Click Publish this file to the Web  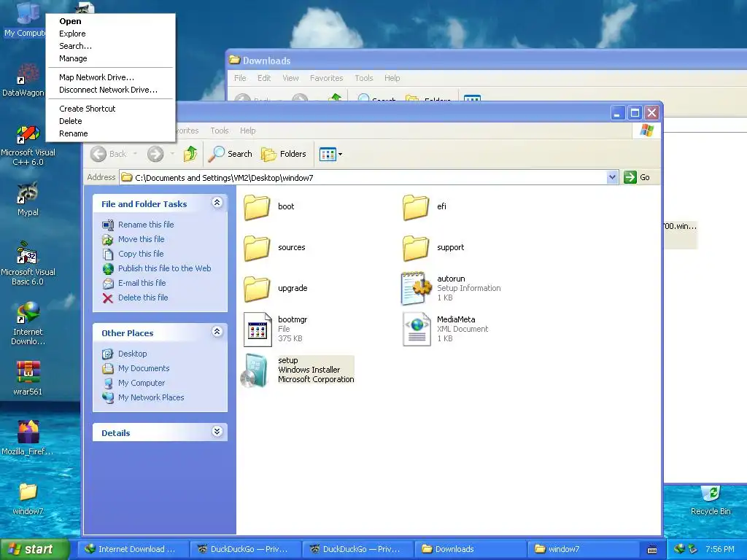[164, 268]
